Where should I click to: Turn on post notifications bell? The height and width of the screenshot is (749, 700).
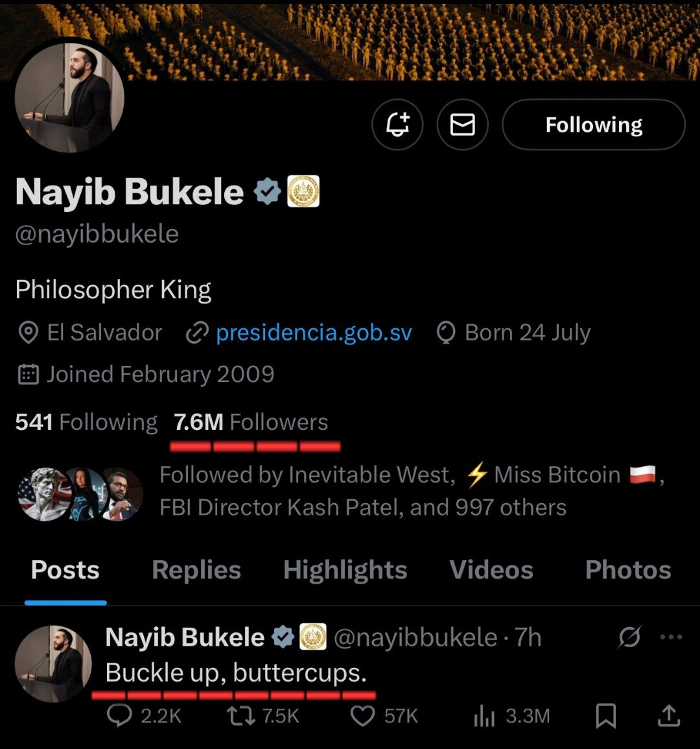pyautogui.click(x=397, y=124)
